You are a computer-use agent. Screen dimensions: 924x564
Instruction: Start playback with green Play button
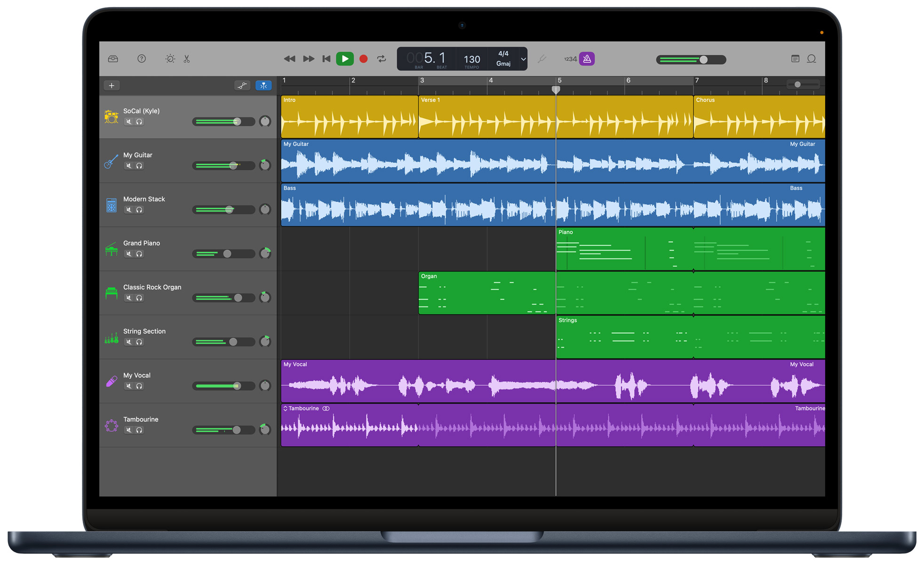[345, 59]
